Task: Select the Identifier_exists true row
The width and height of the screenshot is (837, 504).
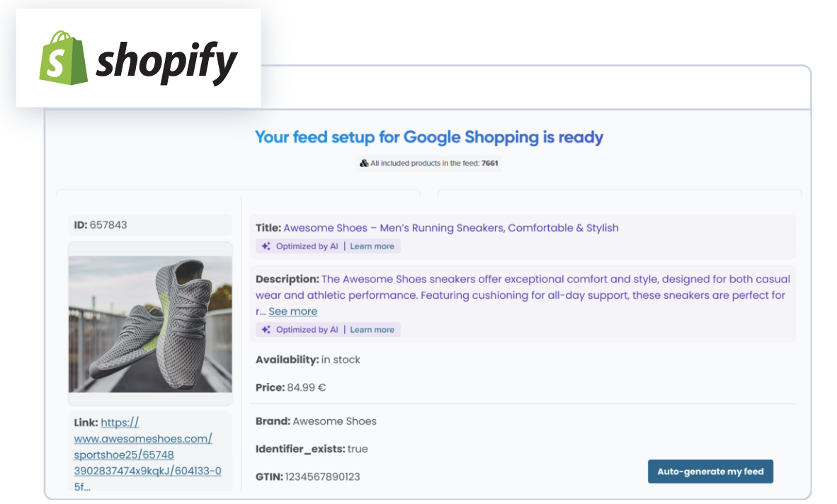Action: (312, 449)
